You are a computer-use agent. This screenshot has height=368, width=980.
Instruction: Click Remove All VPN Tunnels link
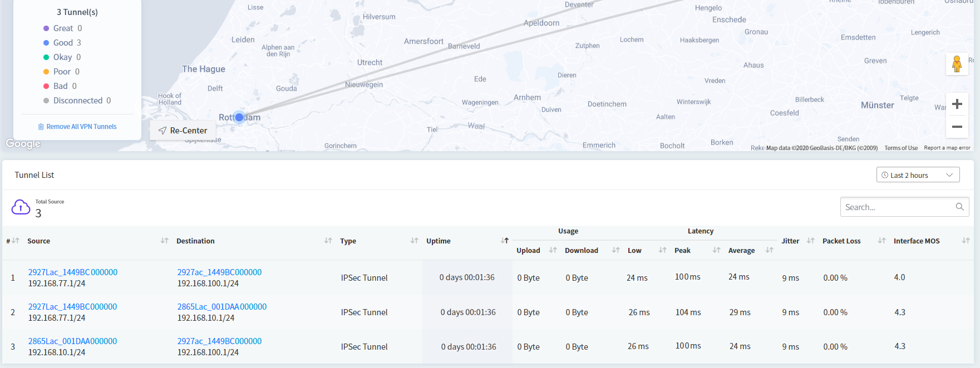point(77,127)
